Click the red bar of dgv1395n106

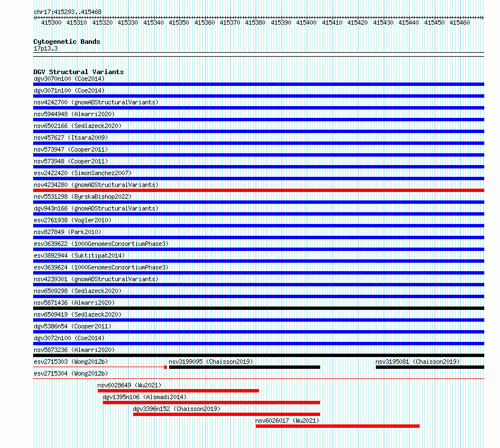click(211, 403)
